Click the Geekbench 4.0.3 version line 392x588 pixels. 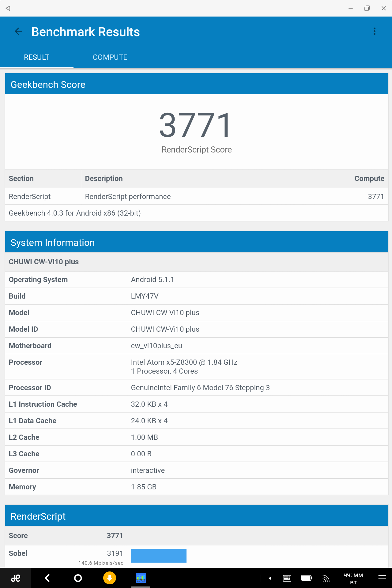tap(75, 213)
